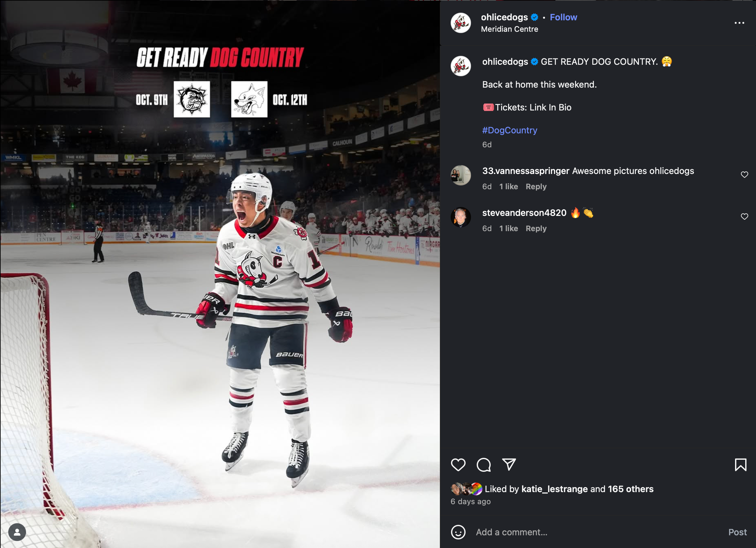Image resolution: width=756 pixels, height=548 pixels.
Task: Click the Post comment button
Action: (x=737, y=532)
